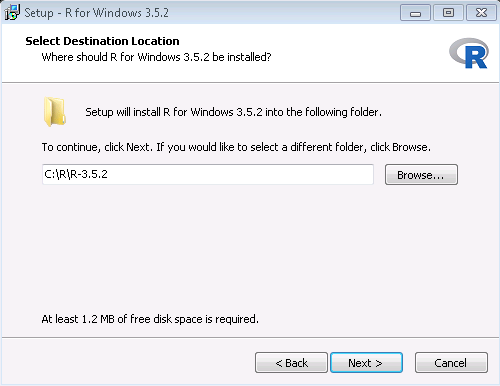The height and width of the screenshot is (386, 500).
Task: Return to previous page with Back
Action: pos(291,362)
